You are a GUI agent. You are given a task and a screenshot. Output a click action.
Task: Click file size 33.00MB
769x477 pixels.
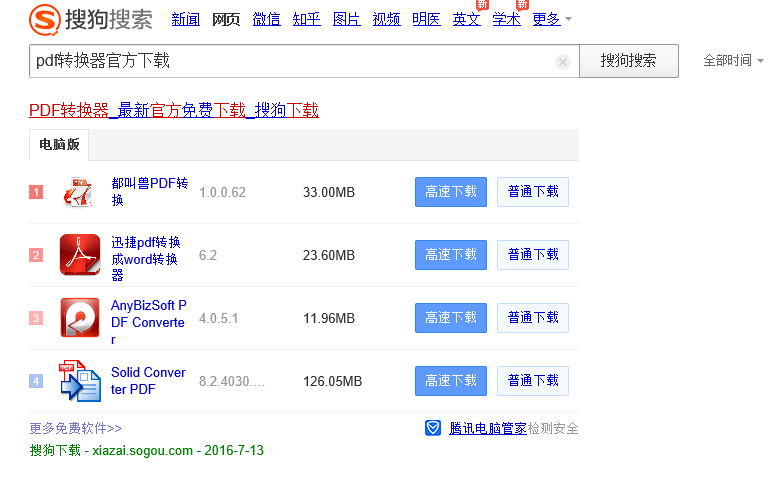pyautogui.click(x=329, y=192)
